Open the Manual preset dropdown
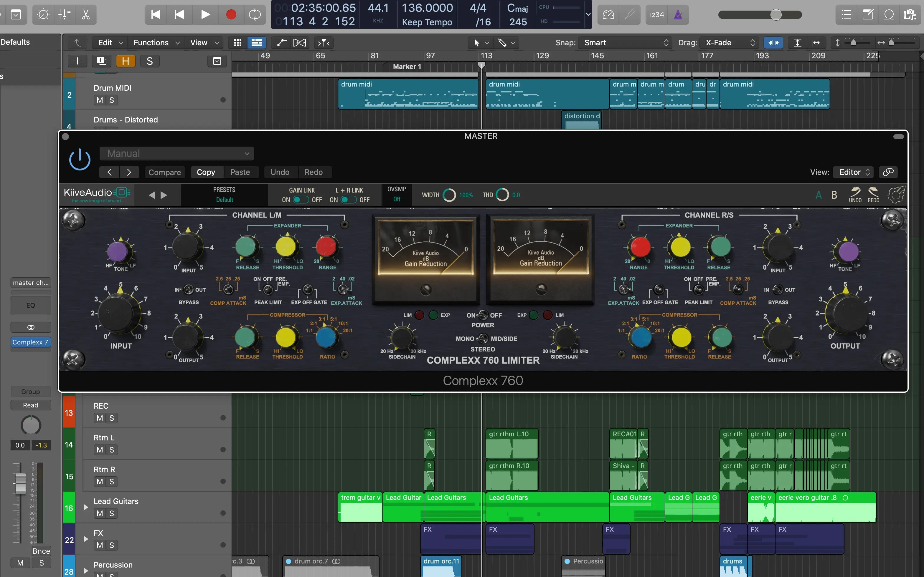 [x=176, y=153]
